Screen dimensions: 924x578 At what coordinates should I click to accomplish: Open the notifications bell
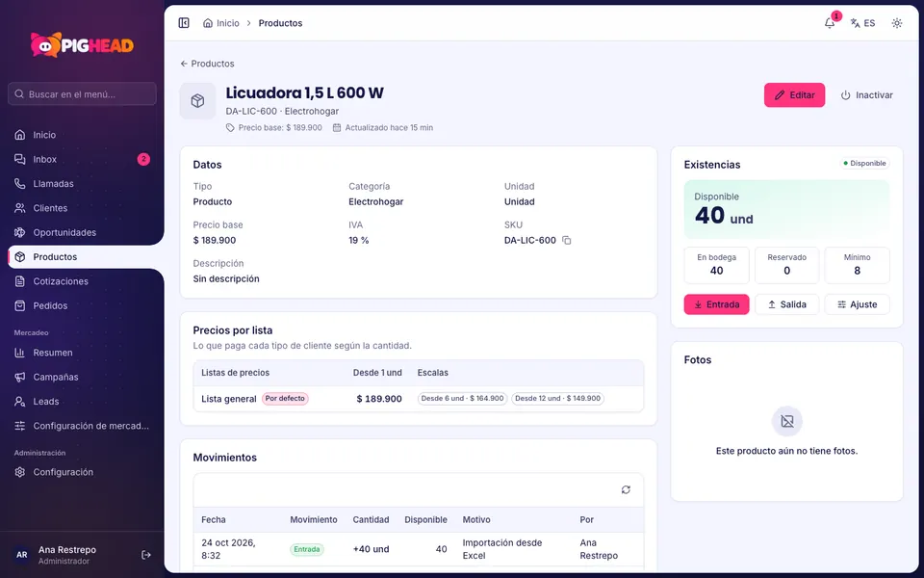pyautogui.click(x=830, y=23)
